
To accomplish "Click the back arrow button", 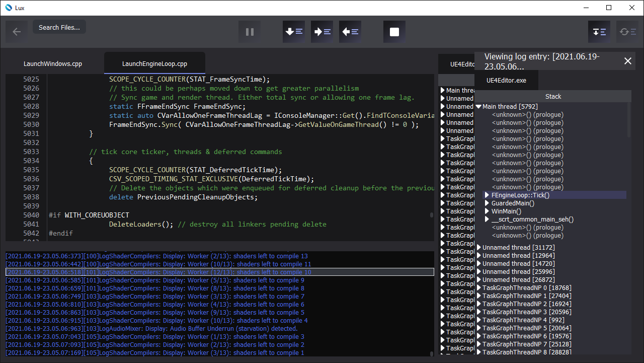I will [x=17, y=32].
